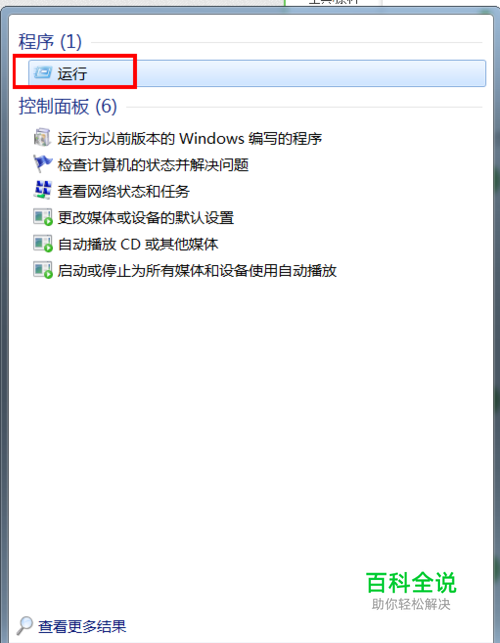This screenshot has width=500, height=643.
Task: Click the magnifier icon beside 查看更多结果
Action: 25,625
